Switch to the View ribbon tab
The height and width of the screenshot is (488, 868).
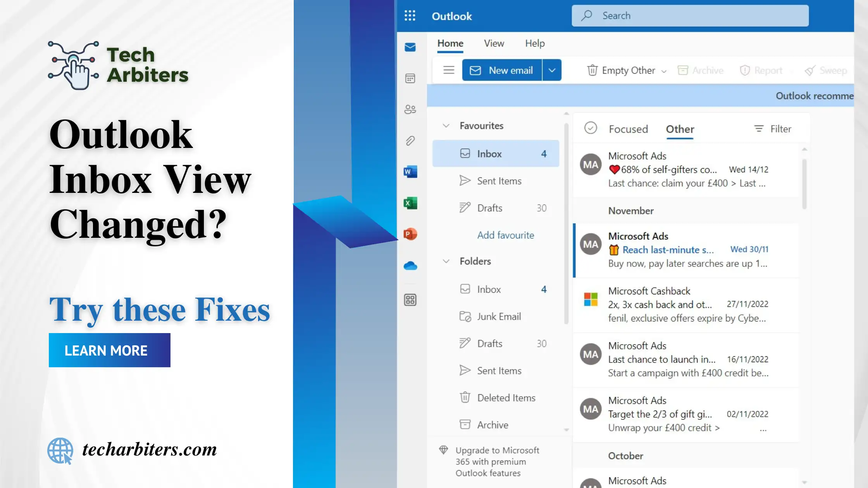[x=494, y=43]
